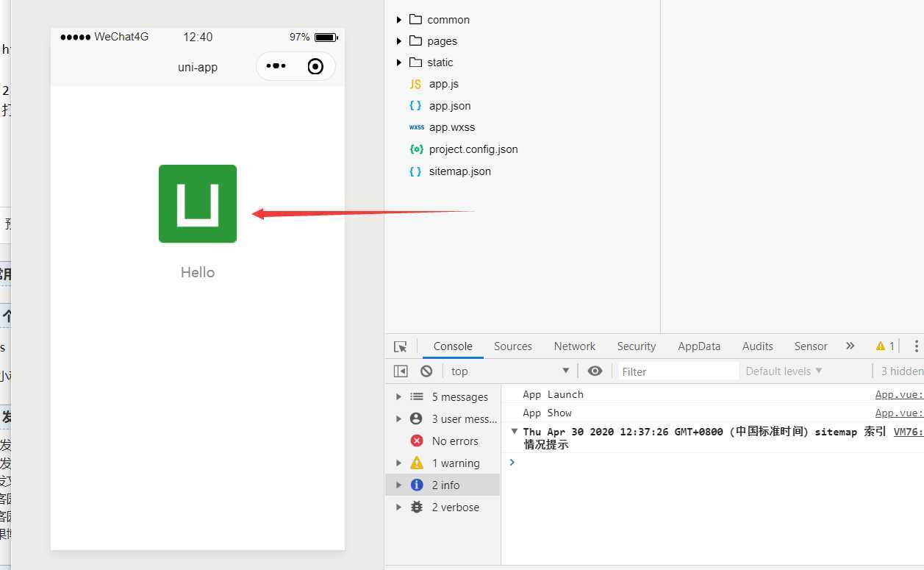Expand the common folder arrow
This screenshot has width=924, height=570.
click(399, 20)
